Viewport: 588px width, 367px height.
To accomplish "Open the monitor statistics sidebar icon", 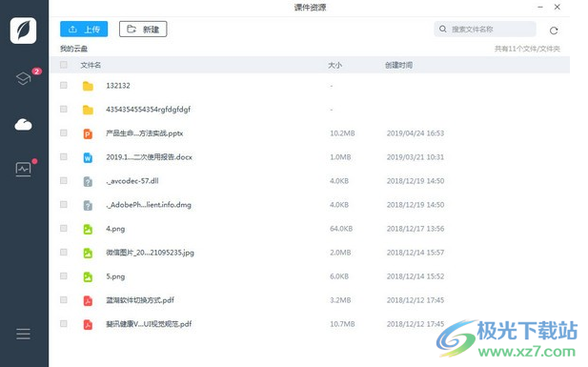I will (x=23, y=170).
